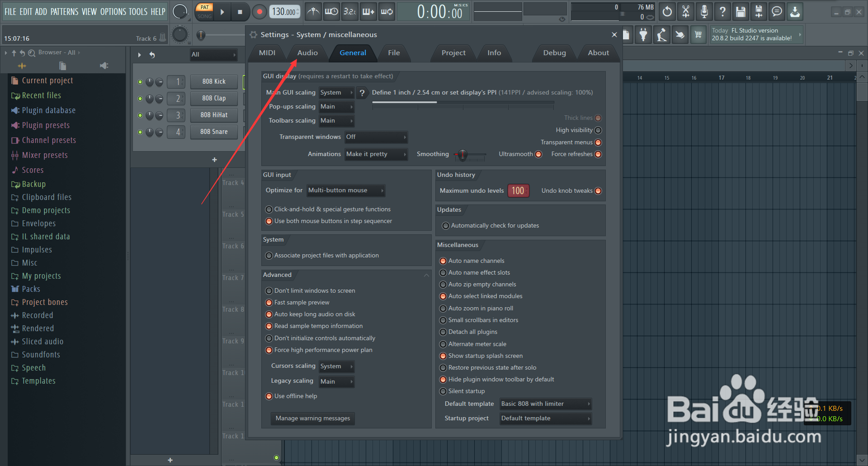This screenshot has width=868, height=466.
Task: Open the help question mark icon in the toolbar
Action: (x=722, y=12)
